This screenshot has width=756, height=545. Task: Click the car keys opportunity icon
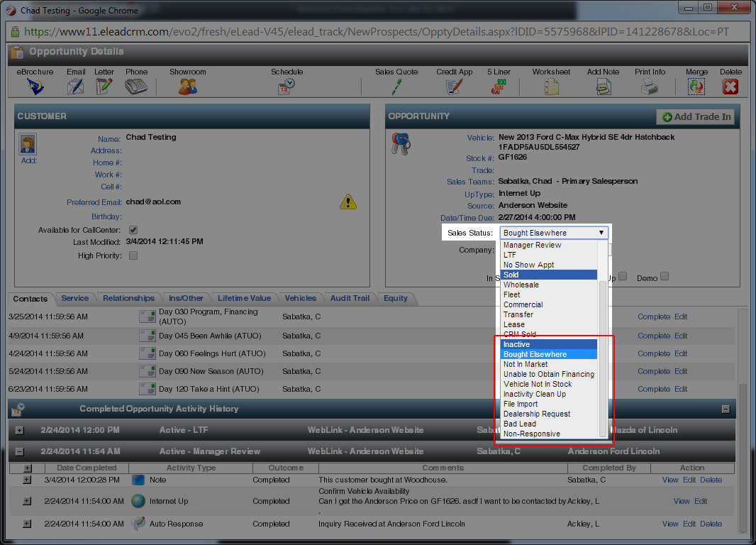tap(401, 144)
